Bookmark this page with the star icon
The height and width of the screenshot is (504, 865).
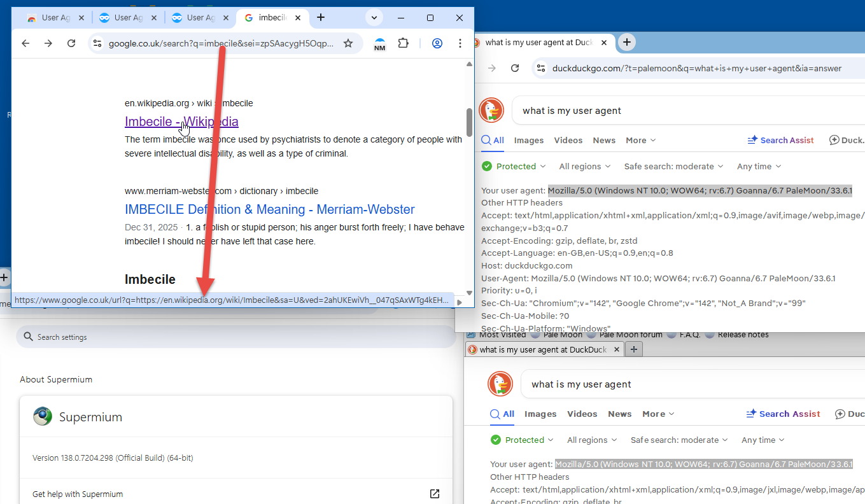point(348,43)
